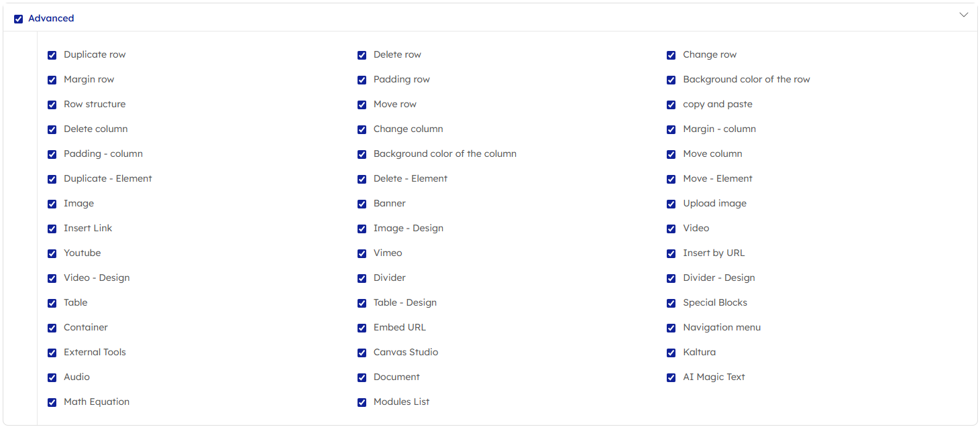Image resolution: width=980 pixels, height=427 pixels.
Task: Uncheck the Navigation menu option
Action: point(671,328)
